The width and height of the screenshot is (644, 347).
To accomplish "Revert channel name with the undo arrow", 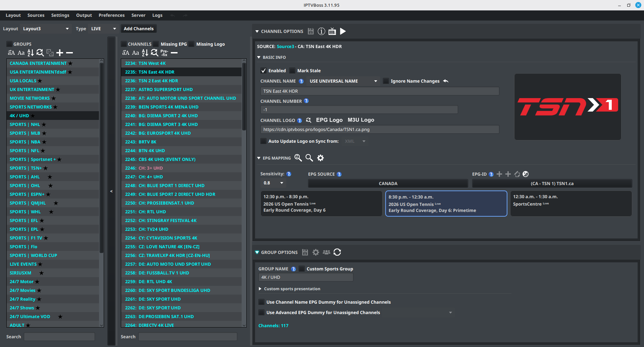I will click(446, 81).
